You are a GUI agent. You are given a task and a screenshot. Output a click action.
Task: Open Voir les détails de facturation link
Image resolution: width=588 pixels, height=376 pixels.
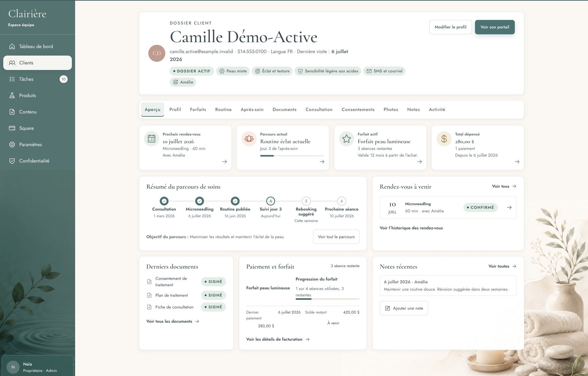tap(278, 339)
